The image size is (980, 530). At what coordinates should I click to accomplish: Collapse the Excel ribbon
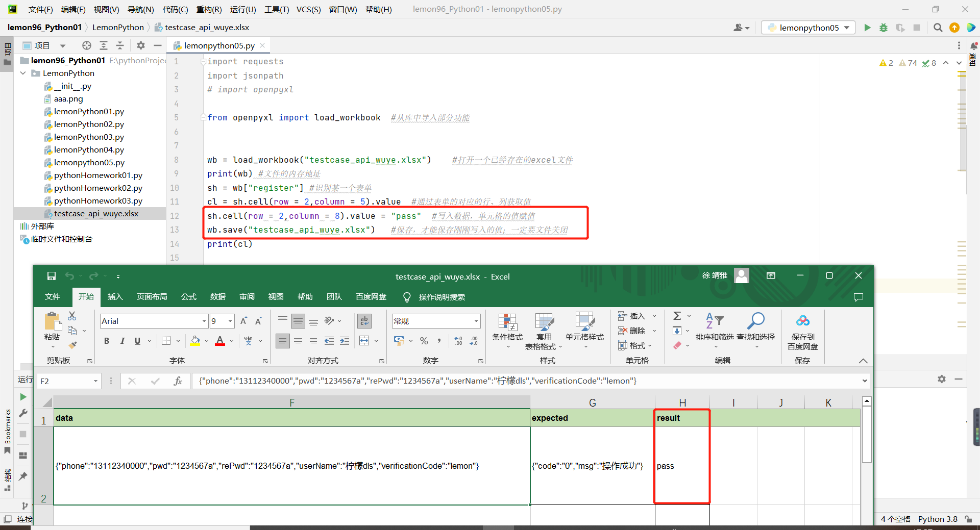(863, 361)
